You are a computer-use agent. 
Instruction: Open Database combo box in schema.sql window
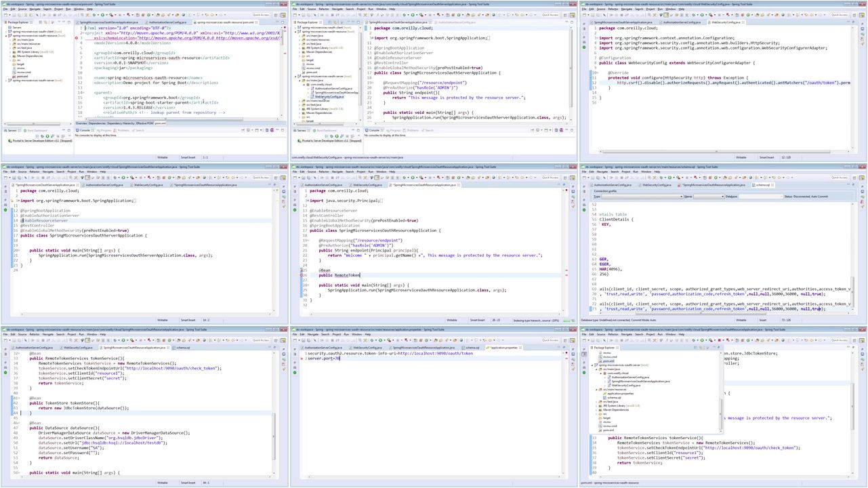pyautogui.click(x=761, y=197)
